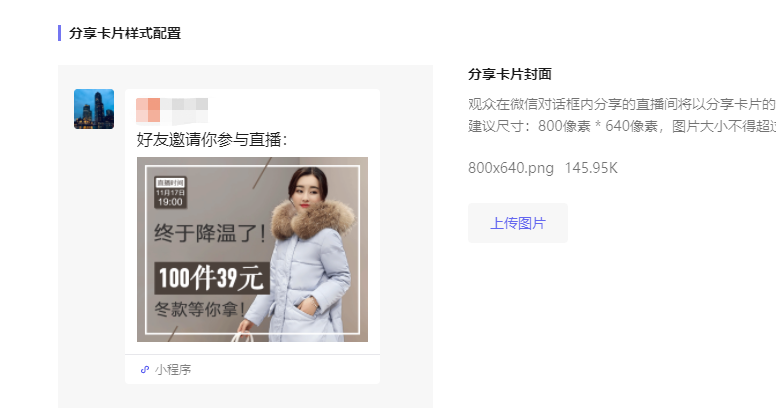Click the 分享卡片封面 heading

coord(510,74)
